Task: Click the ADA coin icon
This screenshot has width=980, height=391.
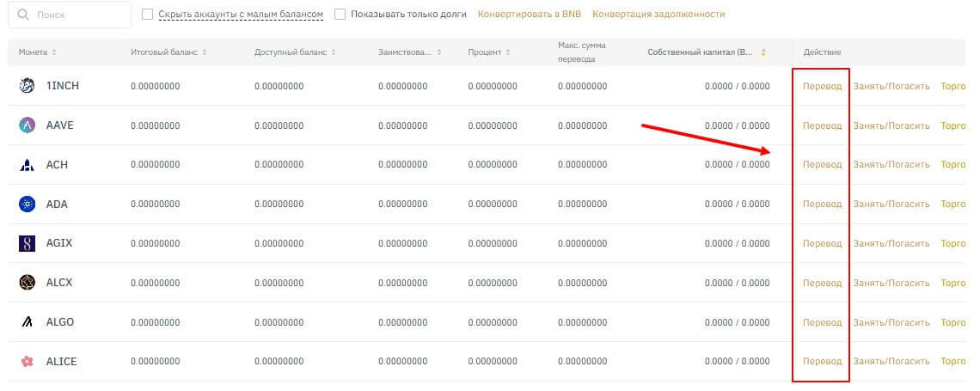Action: [27, 205]
